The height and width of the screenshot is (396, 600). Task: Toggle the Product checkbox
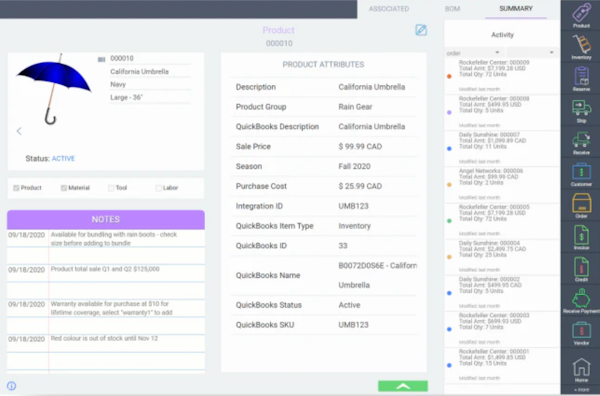coord(16,188)
